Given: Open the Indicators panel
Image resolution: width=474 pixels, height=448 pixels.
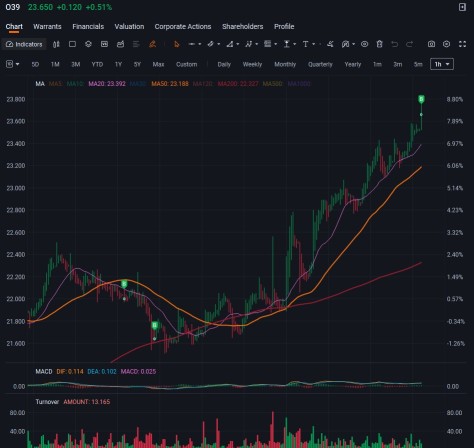Looking at the screenshot, I should click(x=24, y=44).
